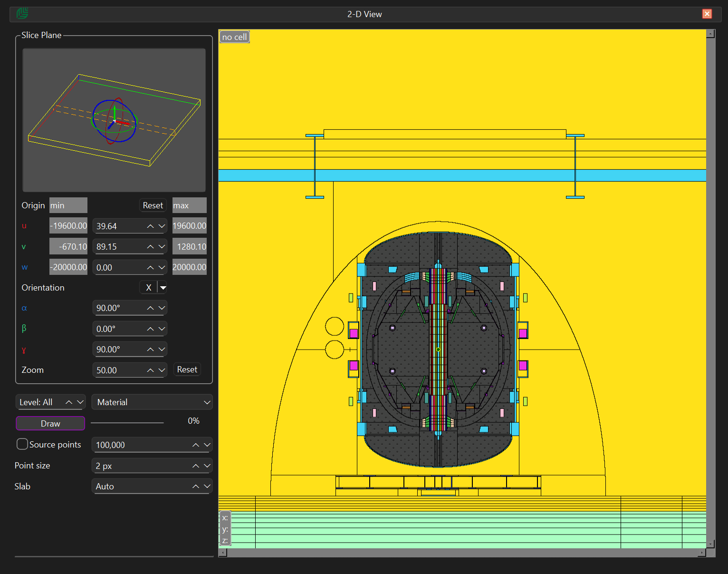Increase the v origin value with up arrow
Image resolution: width=728 pixels, height=574 pixels.
coord(150,247)
